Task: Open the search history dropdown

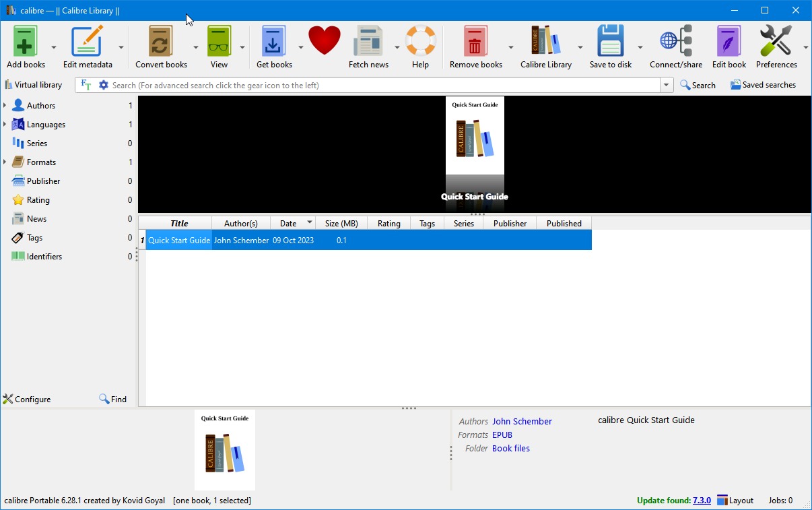Action: pos(667,85)
